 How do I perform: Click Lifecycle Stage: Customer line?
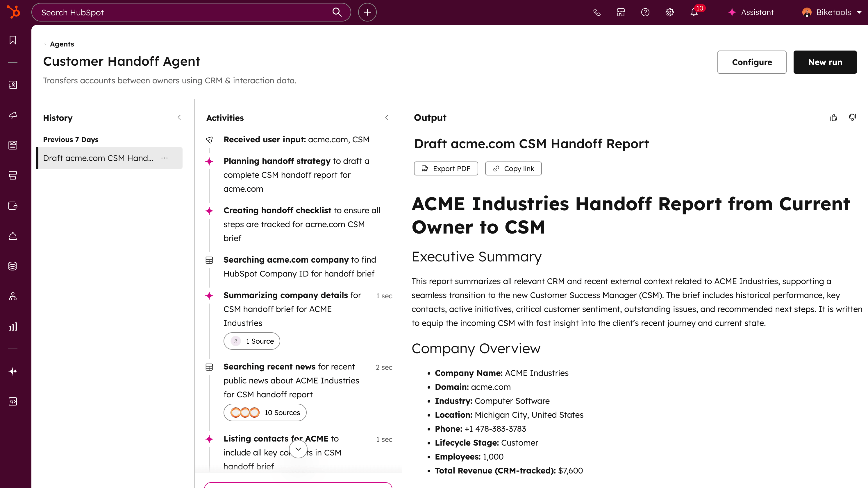tap(487, 442)
